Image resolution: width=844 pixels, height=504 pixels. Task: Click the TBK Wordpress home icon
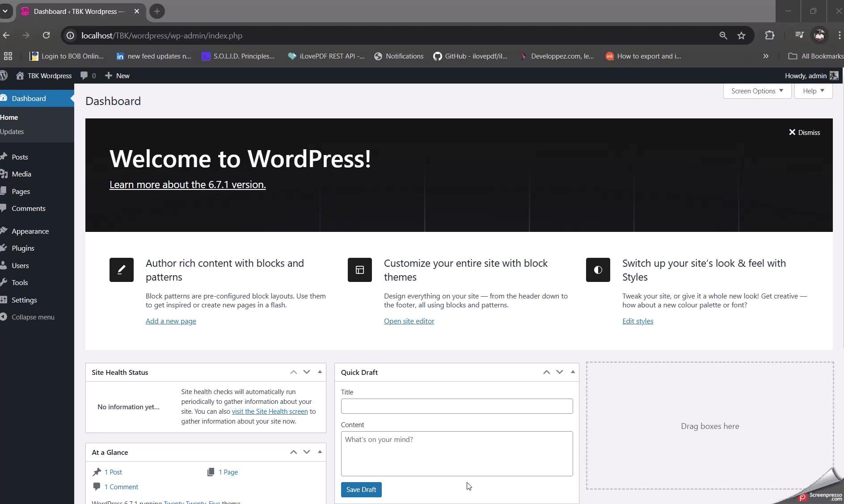pyautogui.click(x=20, y=76)
